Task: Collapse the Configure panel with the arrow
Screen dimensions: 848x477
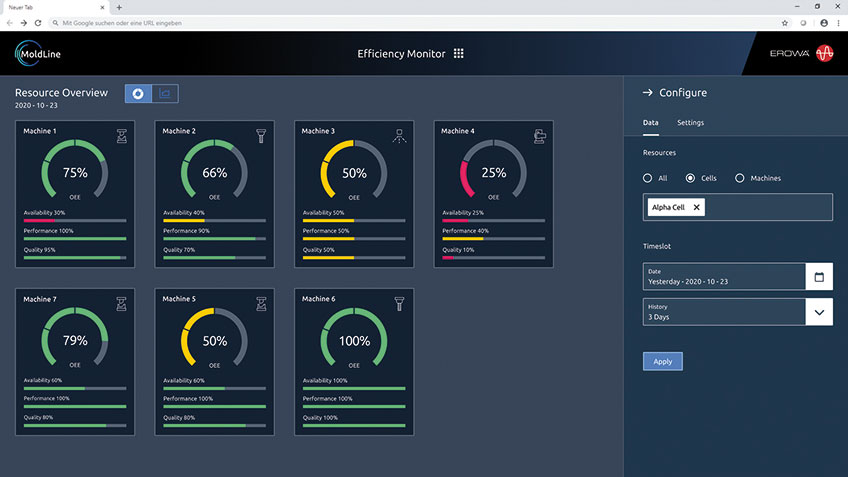Action: [x=648, y=93]
